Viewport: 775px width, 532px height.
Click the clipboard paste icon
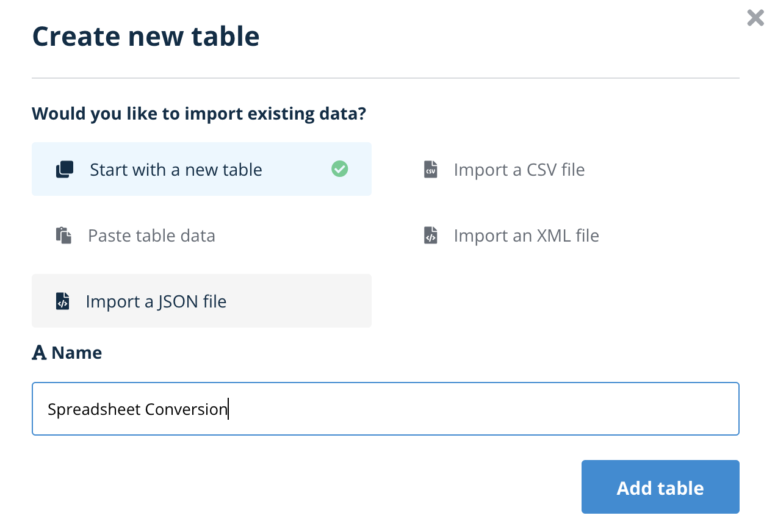(64, 235)
